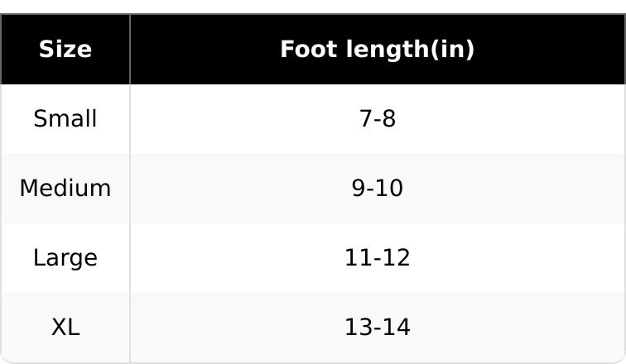Viewport: 626px width, 364px height.
Task: Click the 9-10 foot length cell
Action: pos(377,189)
